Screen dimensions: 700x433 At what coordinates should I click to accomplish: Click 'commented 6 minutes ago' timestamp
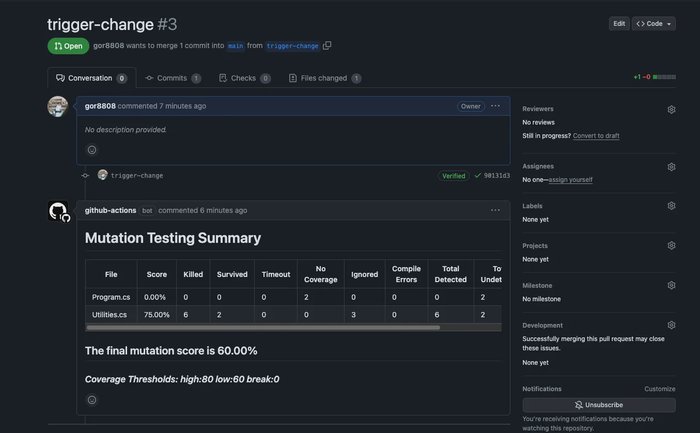click(202, 210)
